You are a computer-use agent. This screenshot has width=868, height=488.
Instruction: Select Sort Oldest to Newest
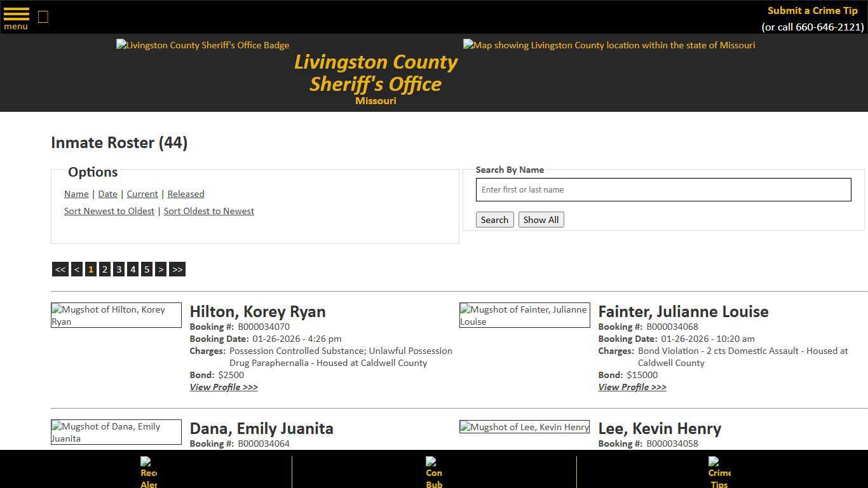208,211
